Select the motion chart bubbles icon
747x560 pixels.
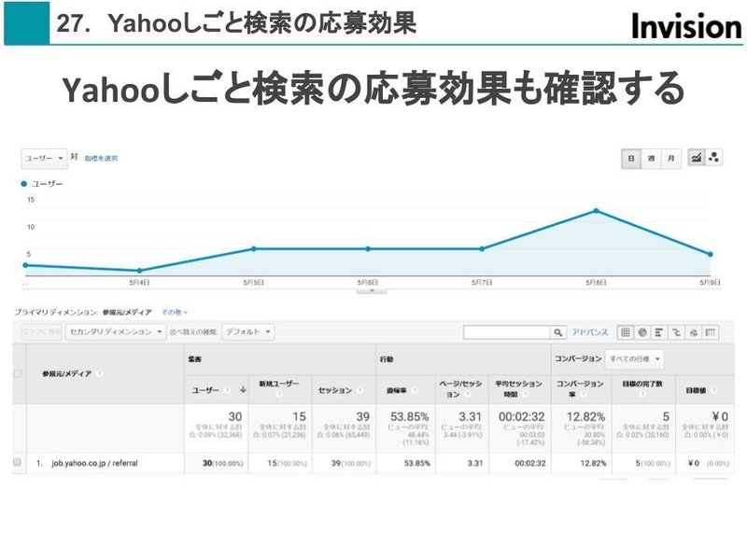pos(713,158)
